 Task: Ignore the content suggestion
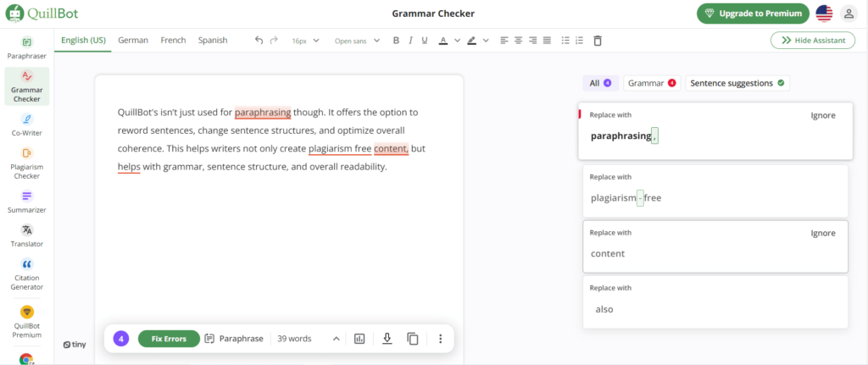point(823,233)
